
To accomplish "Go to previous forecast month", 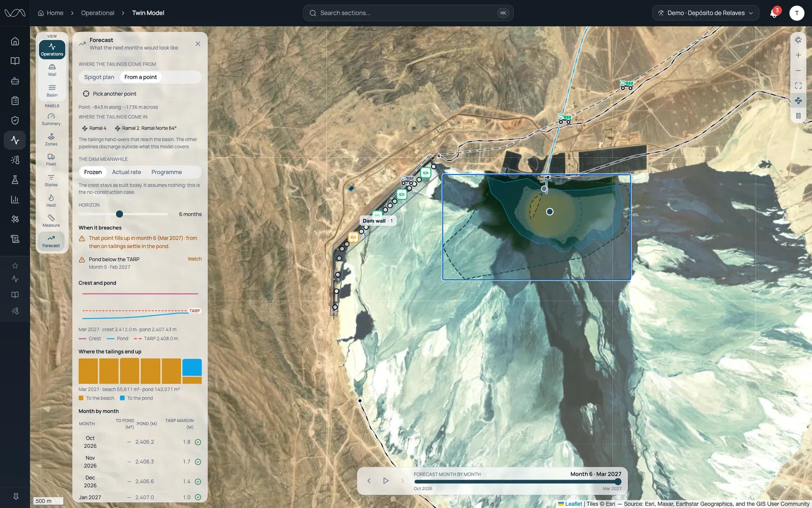I will 369,481.
